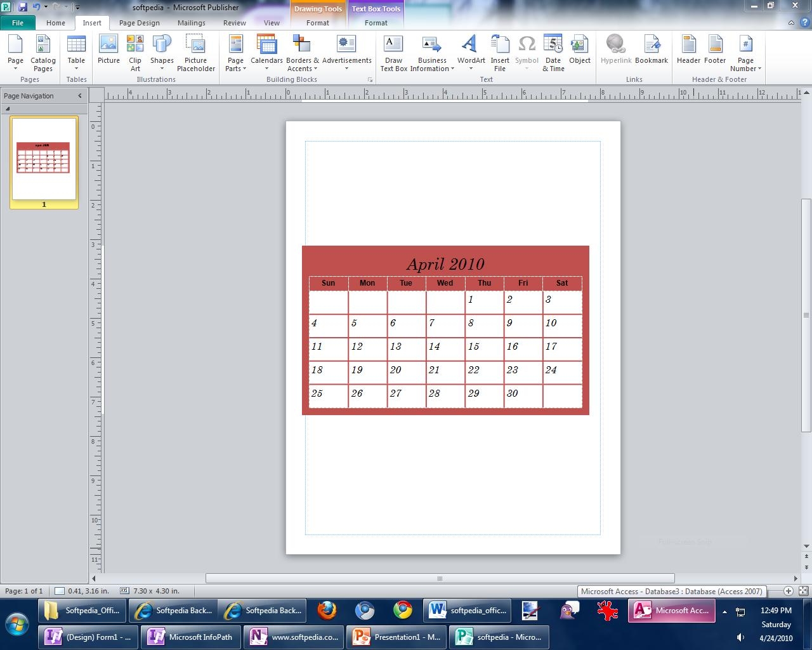Click the Page: 1 of 1 status button

coord(24,591)
